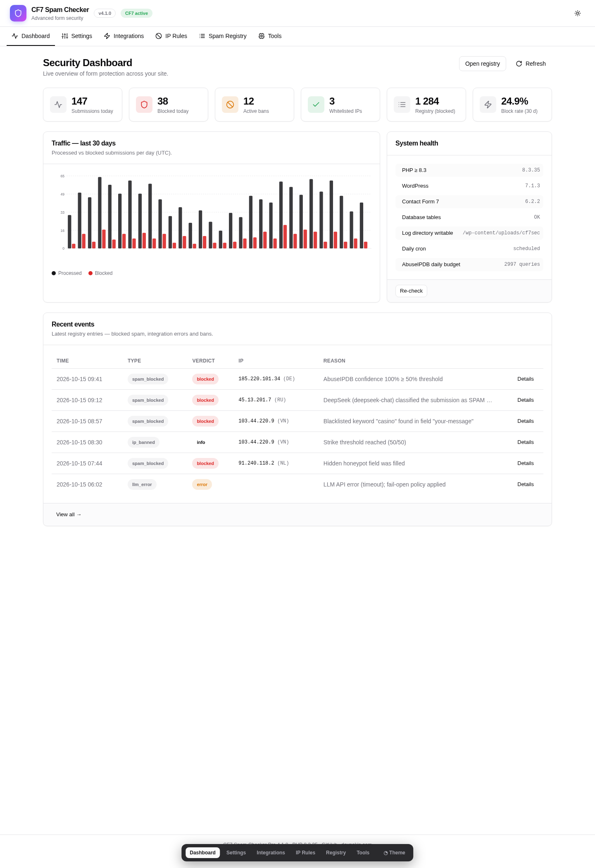Open Tools from the floating bottom bar

pos(363,853)
